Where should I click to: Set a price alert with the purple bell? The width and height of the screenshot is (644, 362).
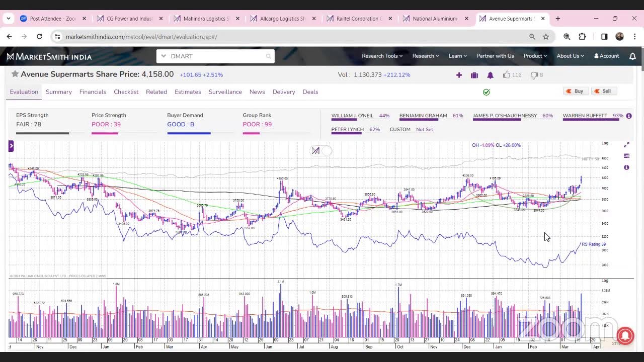click(x=490, y=75)
